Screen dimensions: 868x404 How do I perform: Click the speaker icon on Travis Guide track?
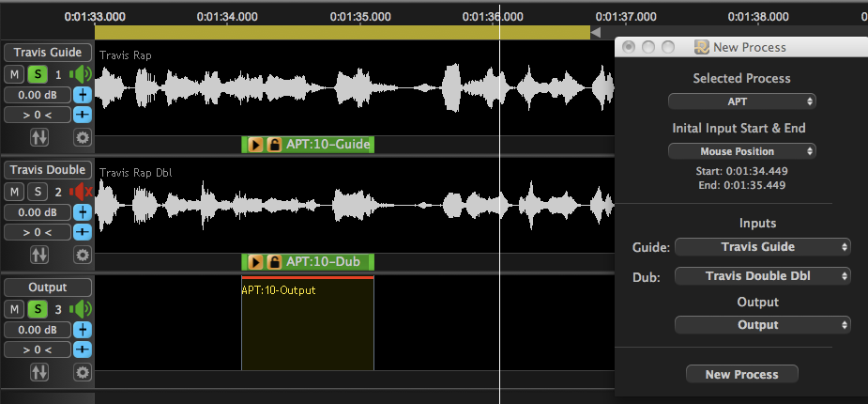coord(83,74)
